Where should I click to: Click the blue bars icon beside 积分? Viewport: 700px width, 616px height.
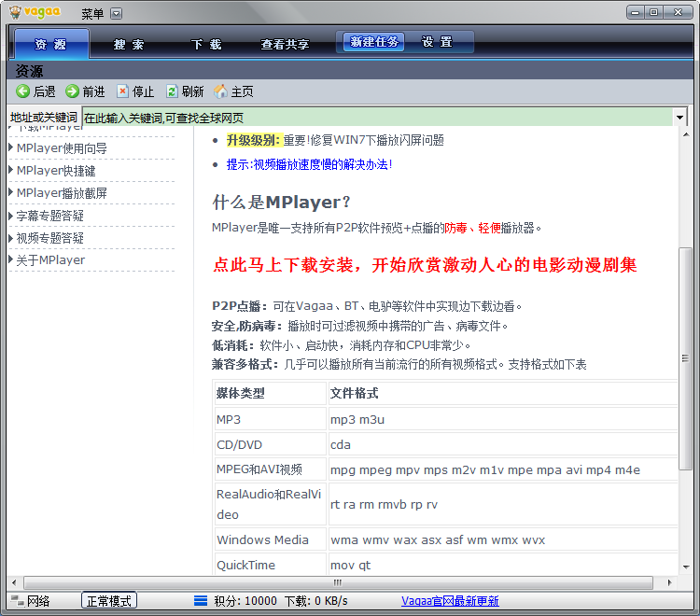click(x=201, y=601)
